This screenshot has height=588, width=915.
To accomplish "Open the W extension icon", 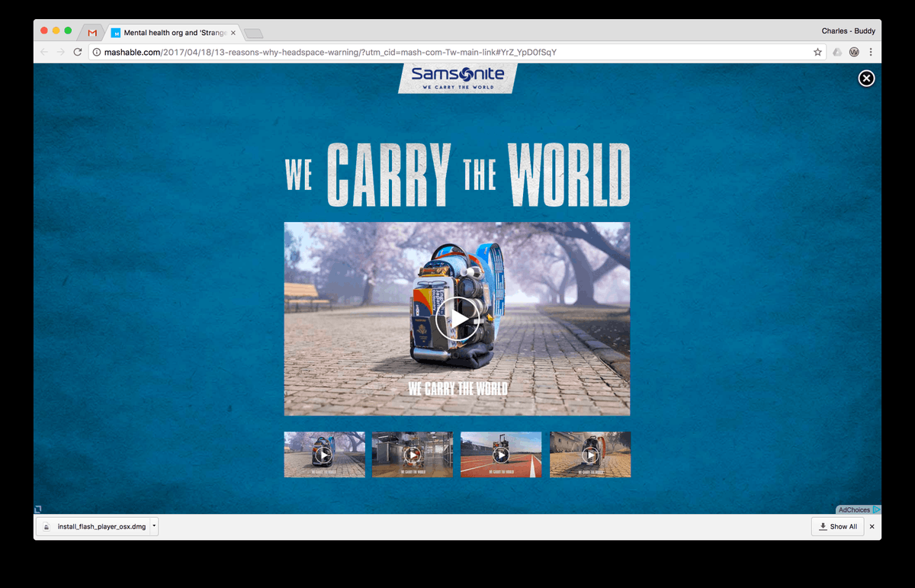I will (854, 52).
